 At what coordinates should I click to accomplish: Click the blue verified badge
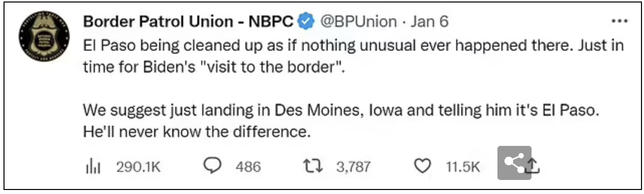coord(306,22)
